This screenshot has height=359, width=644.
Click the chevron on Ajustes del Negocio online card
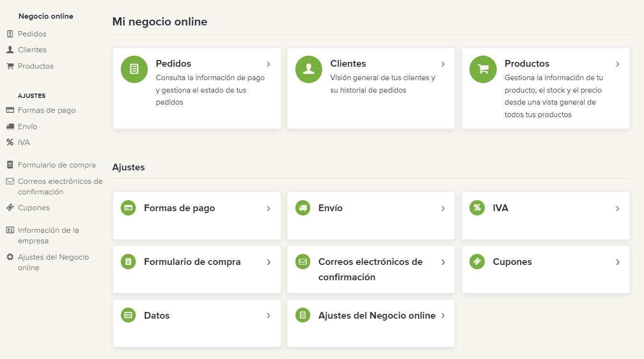pyautogui.click(x=443, y=316)
